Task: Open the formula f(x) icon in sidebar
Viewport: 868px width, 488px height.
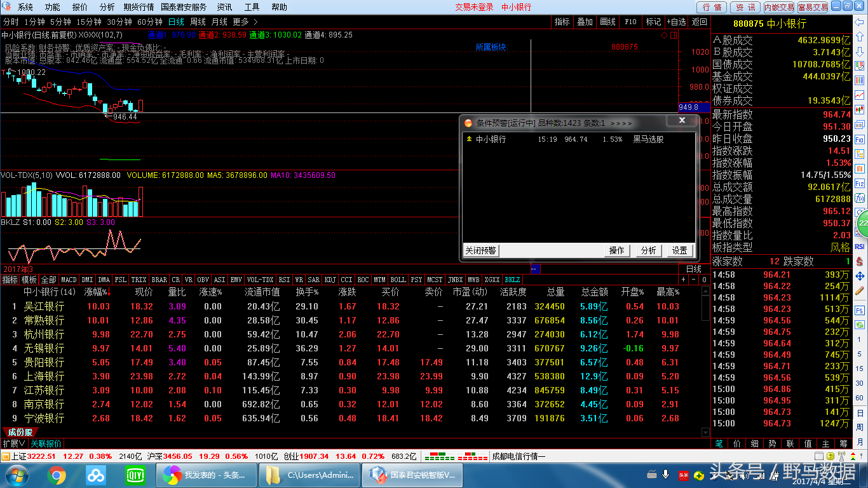Action: click(859, 199)
